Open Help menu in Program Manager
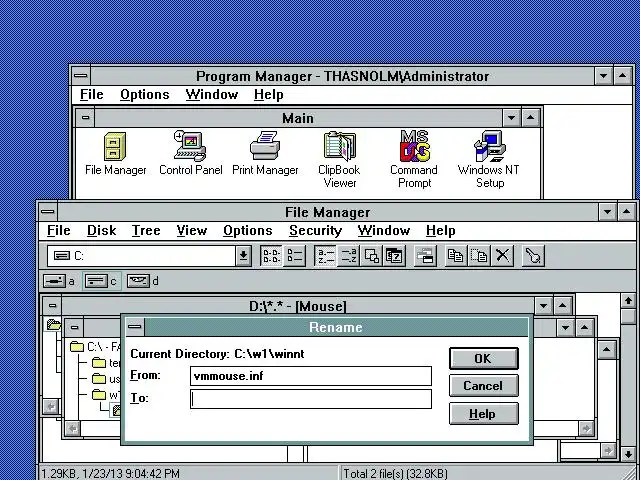 click(268, 95)
